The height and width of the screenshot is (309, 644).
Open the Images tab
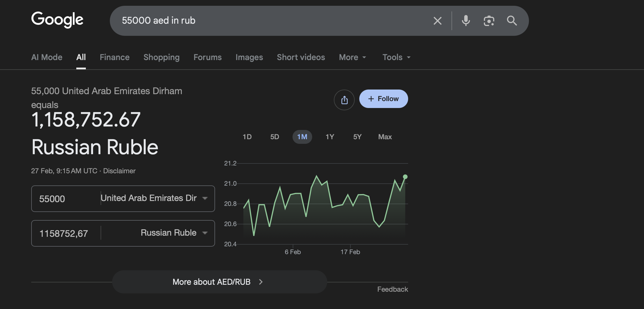click(x=249, y=57)
